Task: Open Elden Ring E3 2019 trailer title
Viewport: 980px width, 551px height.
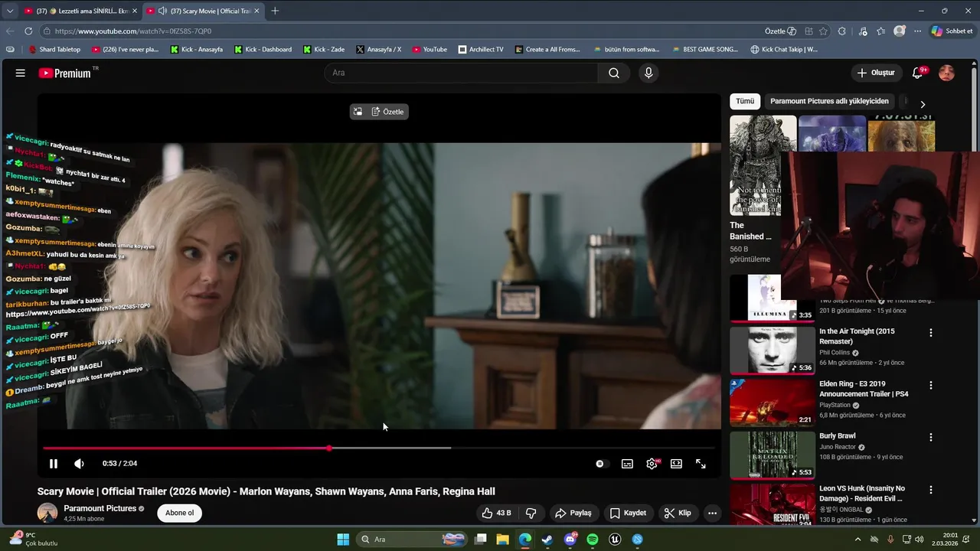Action: point(864,389)
